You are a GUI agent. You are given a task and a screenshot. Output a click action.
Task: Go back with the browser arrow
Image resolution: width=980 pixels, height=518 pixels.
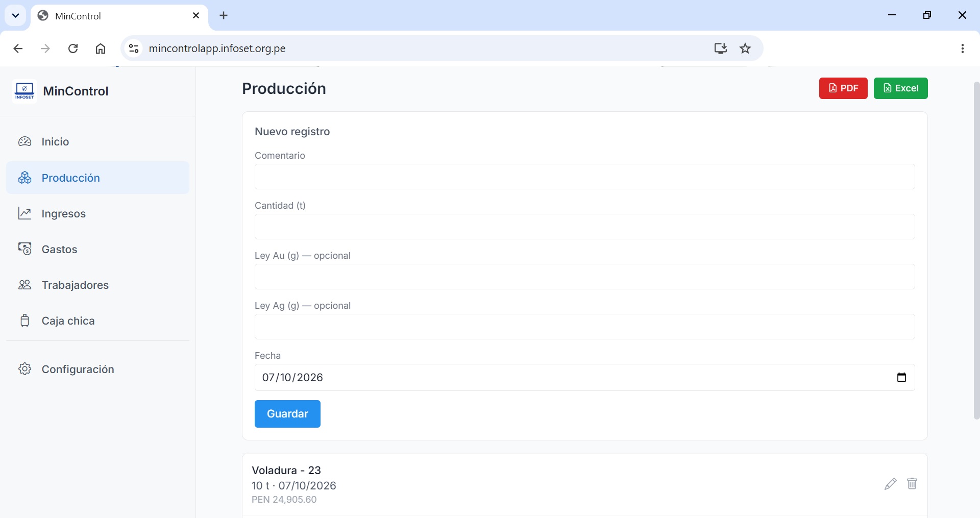[x=18, y=48]
